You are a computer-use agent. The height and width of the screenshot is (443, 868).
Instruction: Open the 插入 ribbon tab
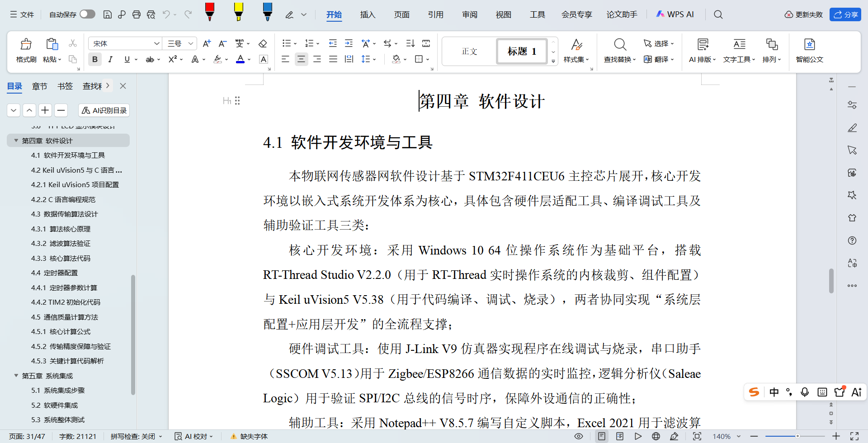[x=368, y=14]
